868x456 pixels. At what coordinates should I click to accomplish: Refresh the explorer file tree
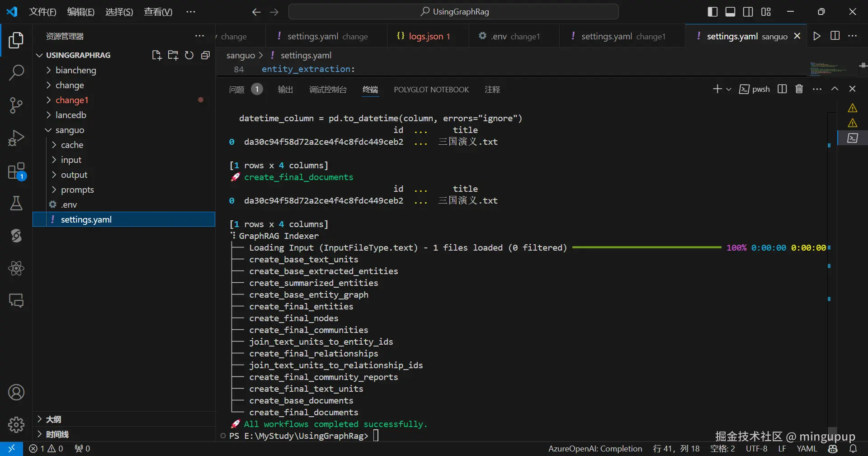[189, 55]
